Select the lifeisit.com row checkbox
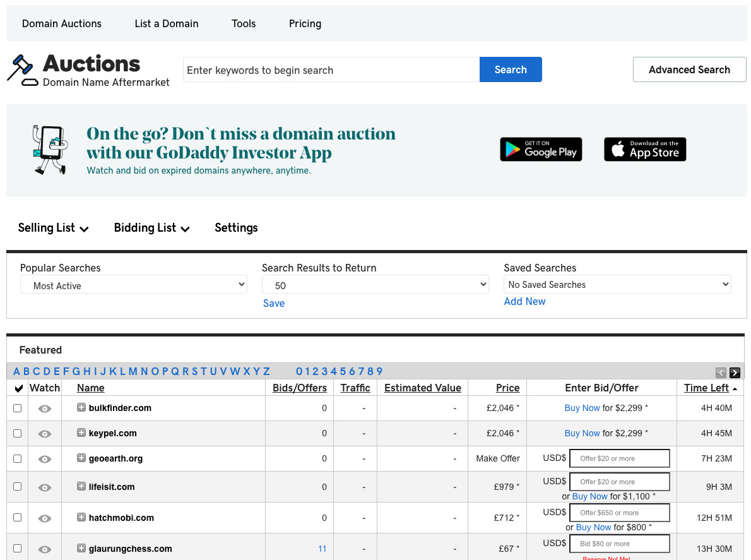 [17, 487]
